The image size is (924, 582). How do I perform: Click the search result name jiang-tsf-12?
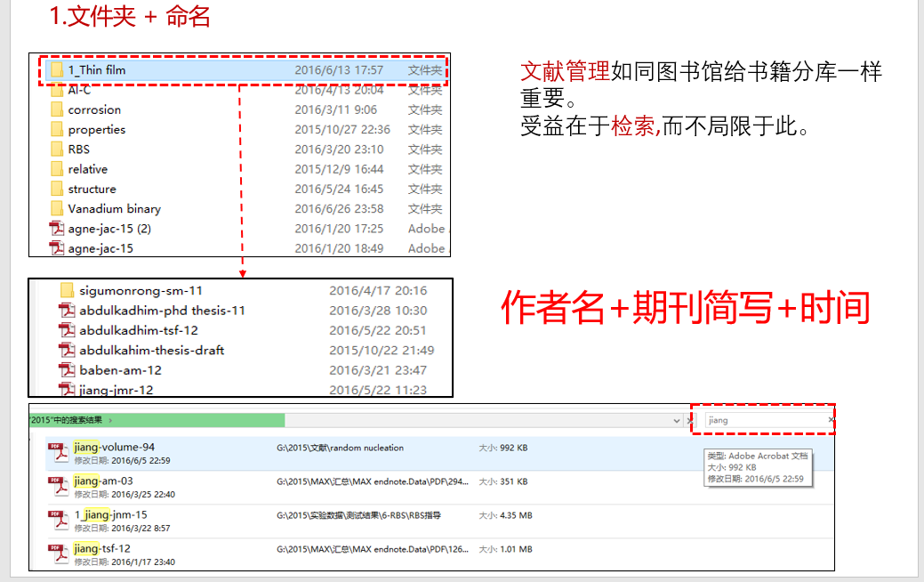coord(102,548)
